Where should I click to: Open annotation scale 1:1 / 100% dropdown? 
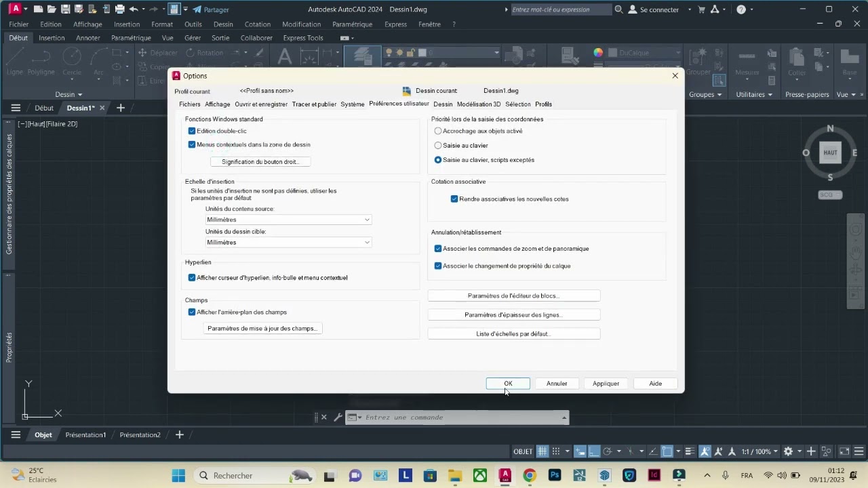(x=759, y=451)
